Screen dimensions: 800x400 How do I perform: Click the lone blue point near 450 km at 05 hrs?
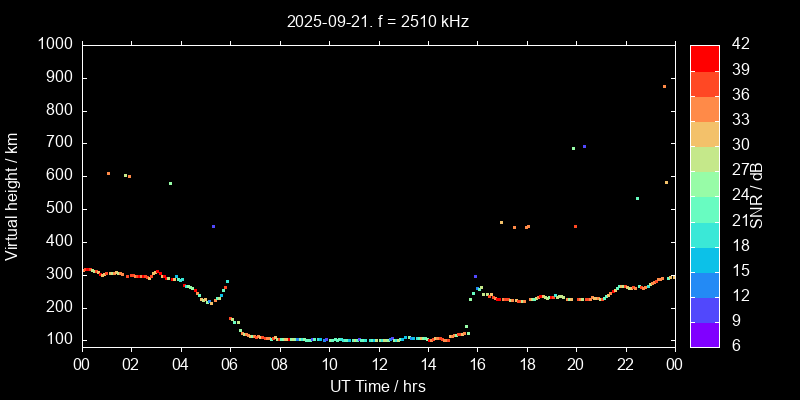point(213,227)
